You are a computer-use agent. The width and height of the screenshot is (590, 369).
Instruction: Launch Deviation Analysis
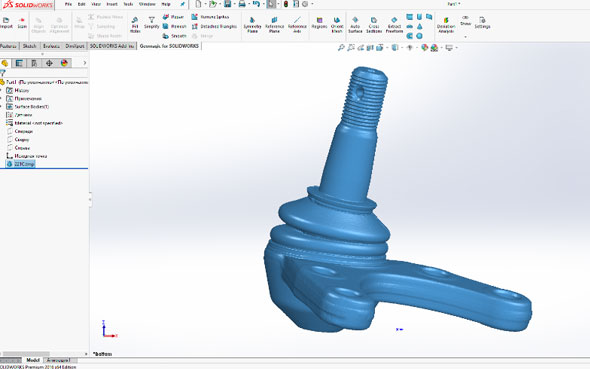[x=446, y=25]
